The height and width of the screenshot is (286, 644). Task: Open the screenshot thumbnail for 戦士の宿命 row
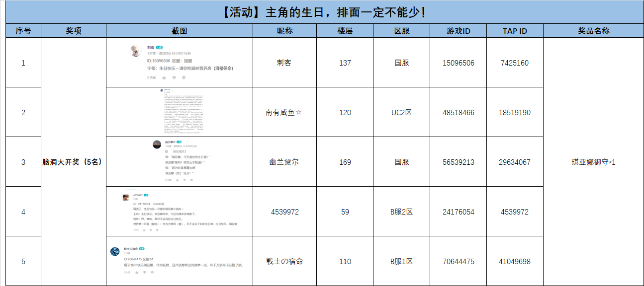coord(177,261)
